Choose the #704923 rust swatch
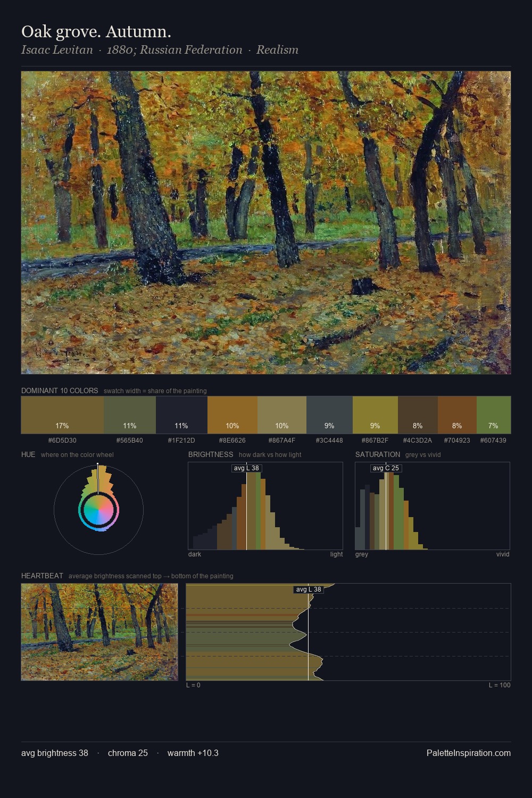The height and width of the screenshot is (798, 532). (x=457, y=415)
